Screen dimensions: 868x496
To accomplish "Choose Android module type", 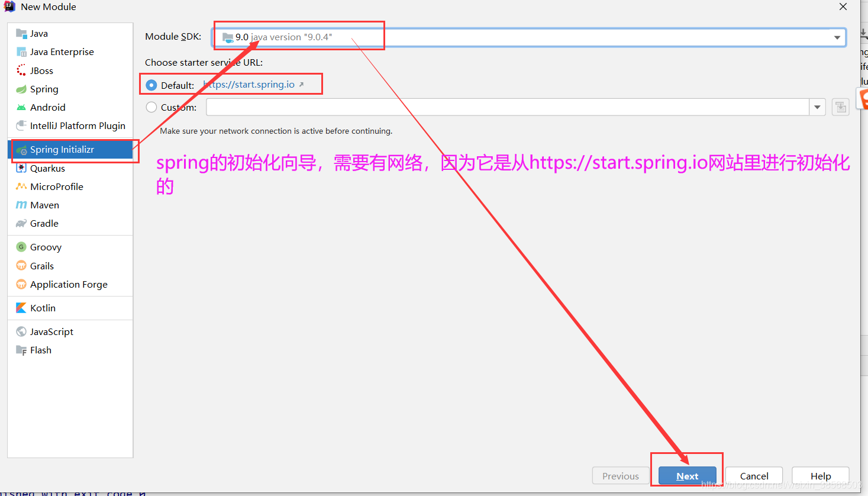I will 70,107.
